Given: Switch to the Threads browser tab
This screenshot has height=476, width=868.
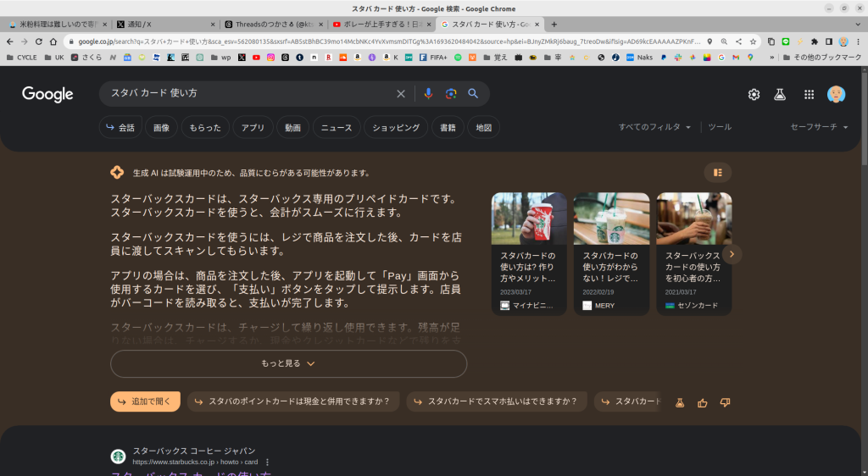Looking at the screenshot, I should (x=274, y=25).
